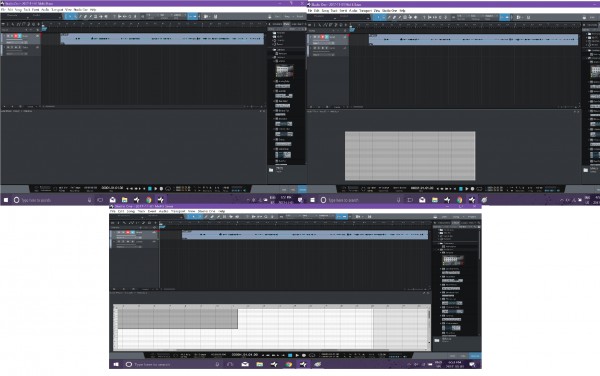600x376 pixels.
Task: Click the Windows Start icon in bottom window taskbar
Action: point(116,364)
